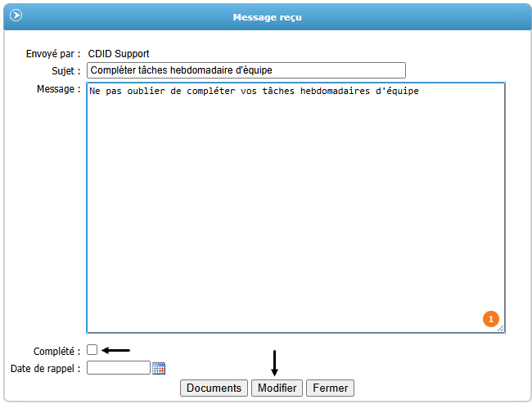The height and width of the screenshot is (404, 532).
Task: Click the "Message reçu" title bar
Action: [x=267, y=17]
